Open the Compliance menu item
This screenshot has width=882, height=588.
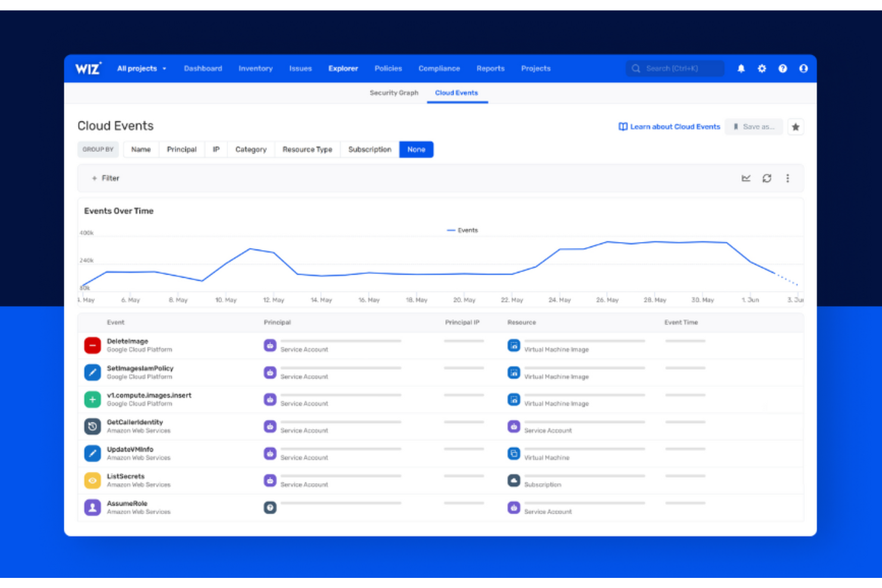pos(439,69)
